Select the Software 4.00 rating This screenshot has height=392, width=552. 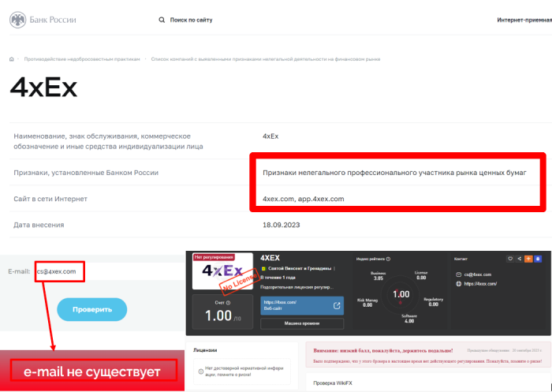(409, 319)
